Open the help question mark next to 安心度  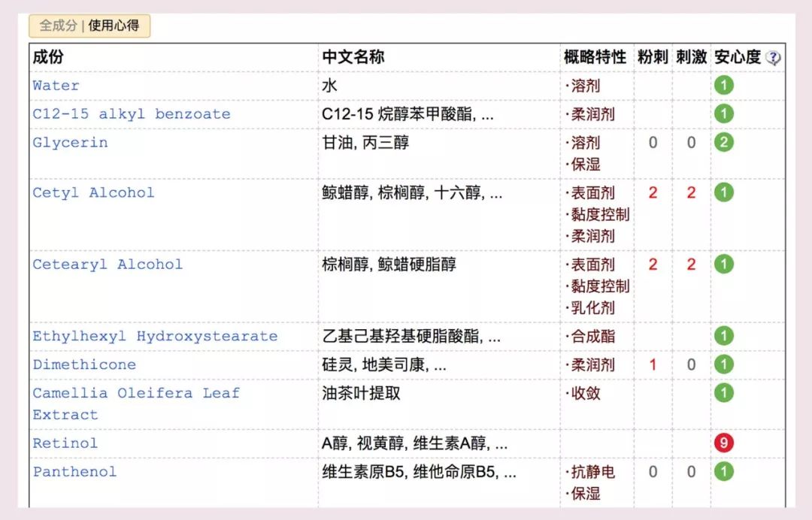[x=775, y=55]
